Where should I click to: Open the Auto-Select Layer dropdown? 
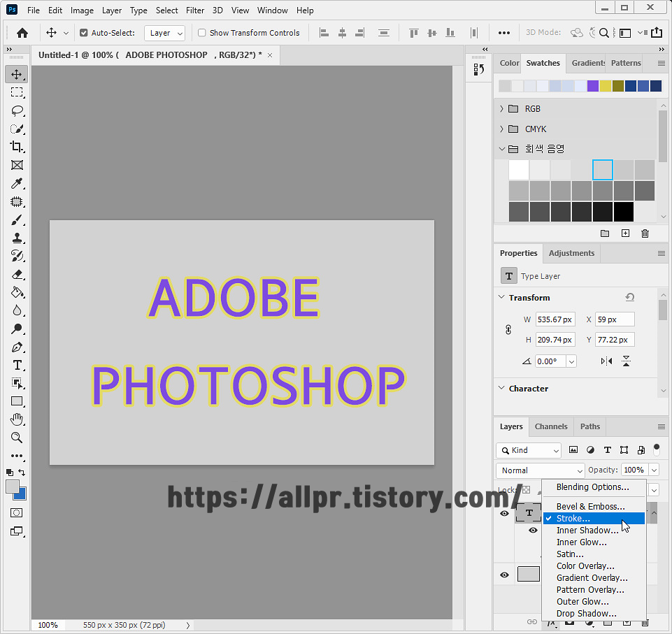tap(164, 33)
